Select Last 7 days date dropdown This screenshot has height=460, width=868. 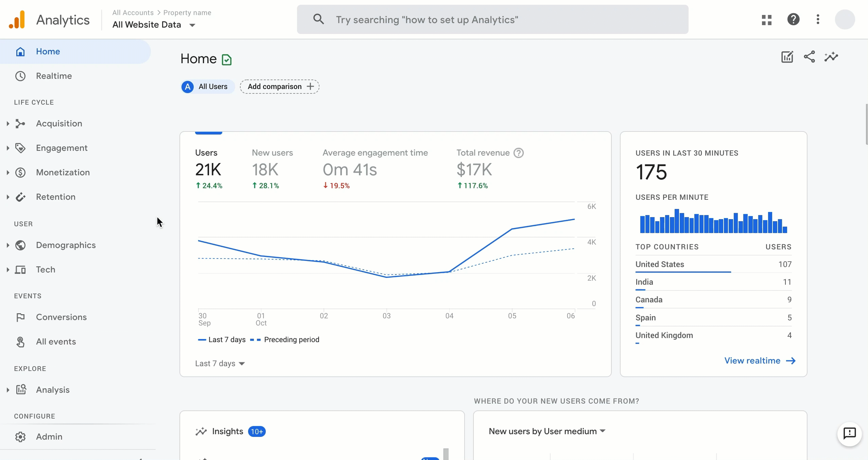pyautogui.click(x=220, y=363)
